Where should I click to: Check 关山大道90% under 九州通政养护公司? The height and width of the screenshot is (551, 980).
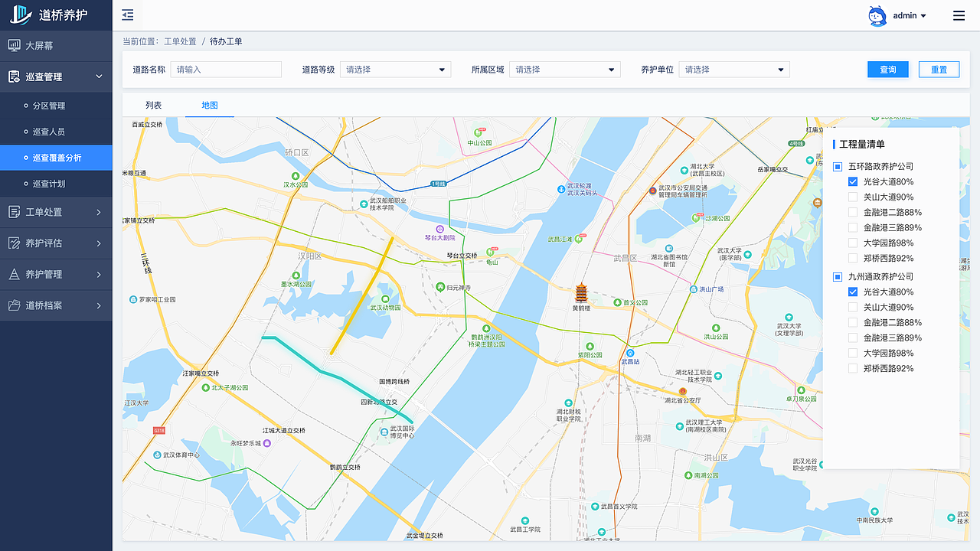(x=853, y=307)
